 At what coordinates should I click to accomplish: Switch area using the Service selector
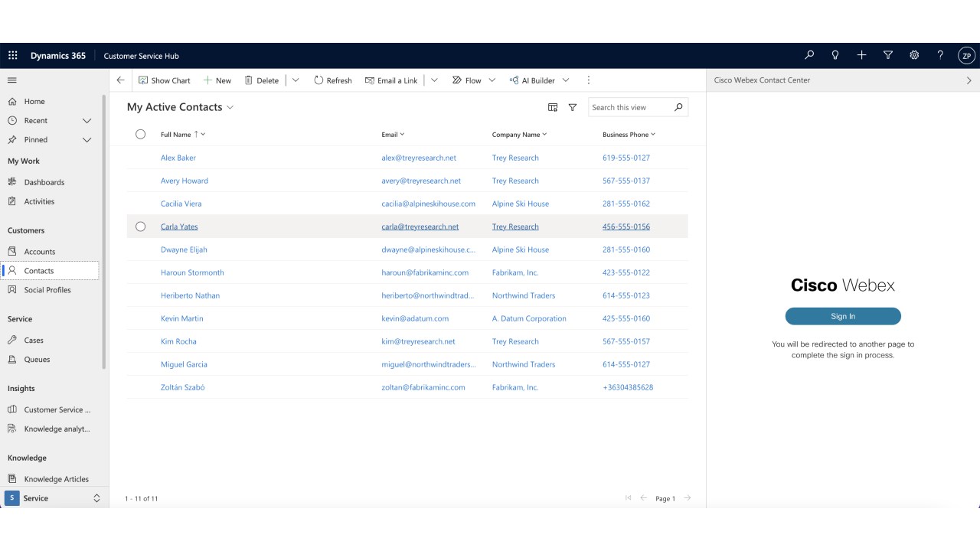(53, 498)
